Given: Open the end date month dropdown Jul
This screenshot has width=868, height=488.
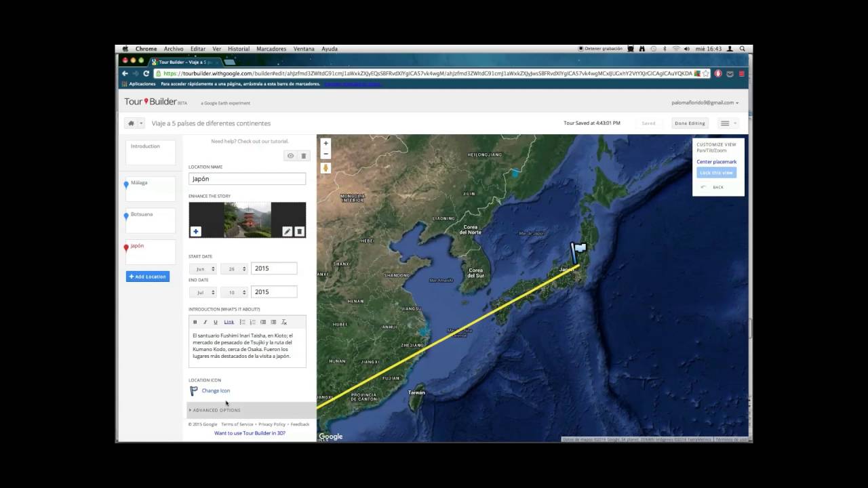Looking at the screenshot, I should pyautogui.click(x=203, y=293).
